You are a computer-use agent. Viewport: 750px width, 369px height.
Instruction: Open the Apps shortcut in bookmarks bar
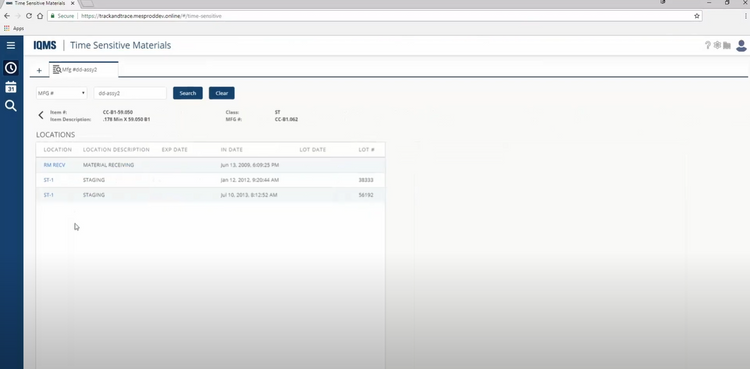point(14,28)
